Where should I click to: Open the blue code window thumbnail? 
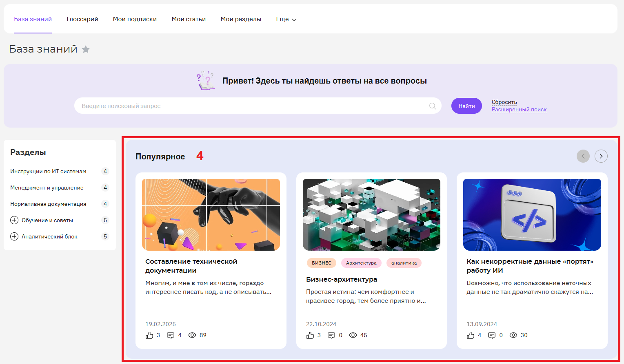pos(532,215)
